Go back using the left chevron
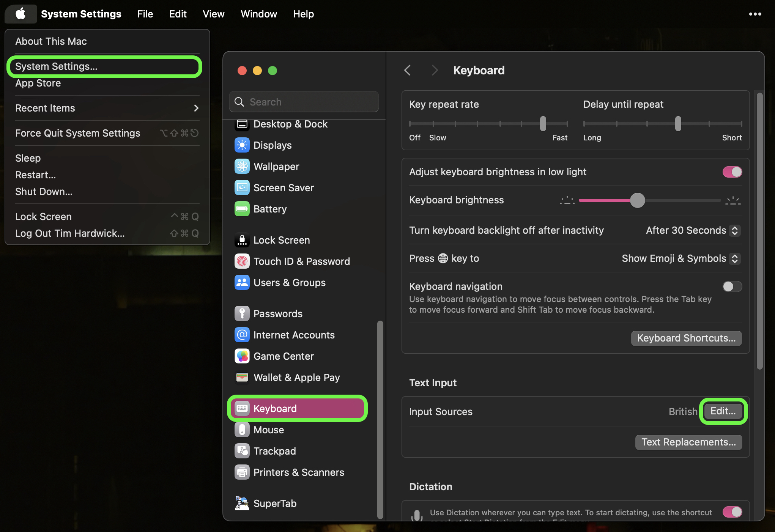 (408, 70)
